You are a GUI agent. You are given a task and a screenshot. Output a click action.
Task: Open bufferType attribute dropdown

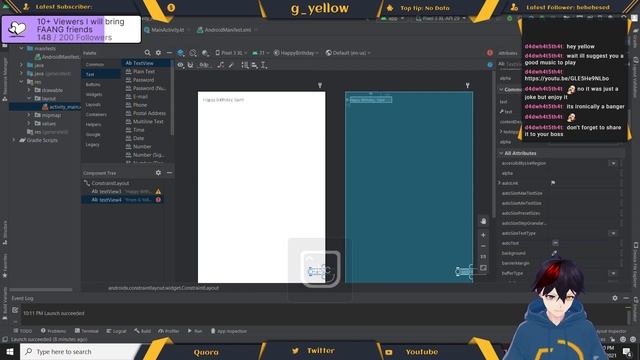point(613,273)
